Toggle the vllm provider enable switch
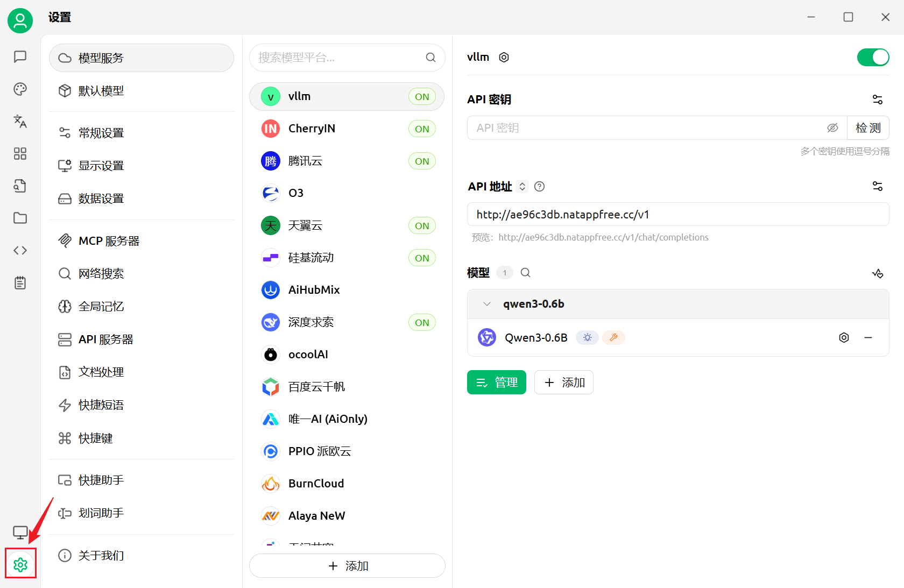Screen dimensions: 904x588 (873, 57)
